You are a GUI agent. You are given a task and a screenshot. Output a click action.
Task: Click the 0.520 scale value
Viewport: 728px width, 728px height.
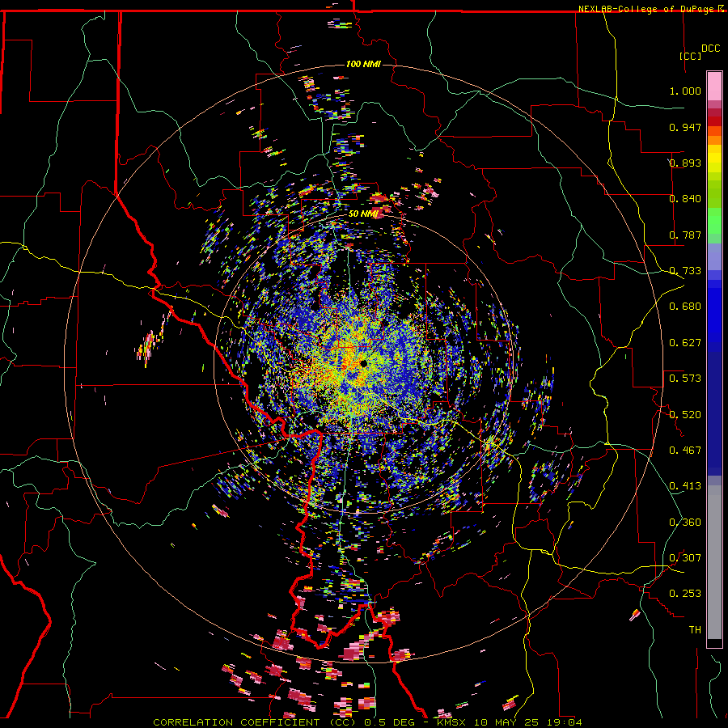685,415
